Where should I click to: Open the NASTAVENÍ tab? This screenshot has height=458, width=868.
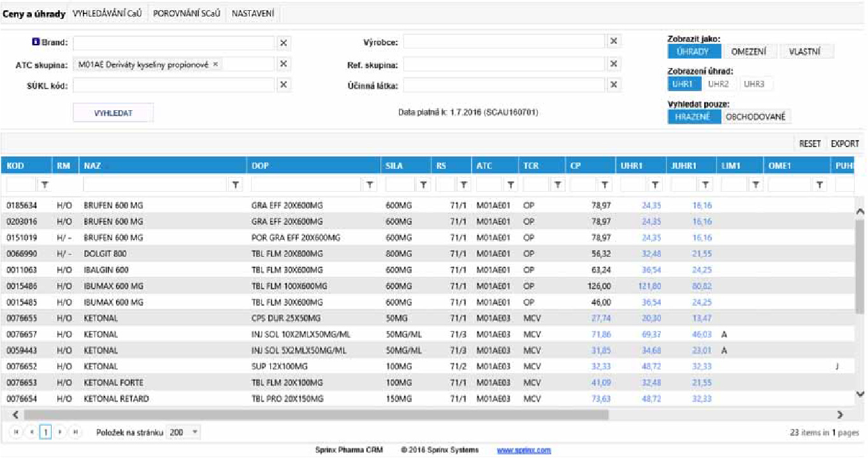253,13
